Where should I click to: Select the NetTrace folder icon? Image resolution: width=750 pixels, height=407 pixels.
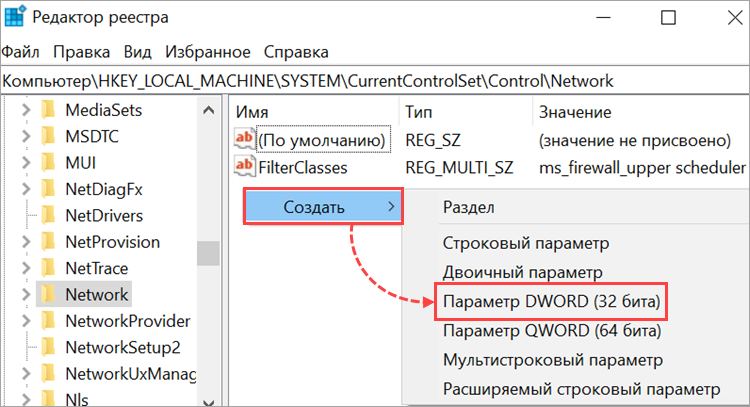pos(48,268)
